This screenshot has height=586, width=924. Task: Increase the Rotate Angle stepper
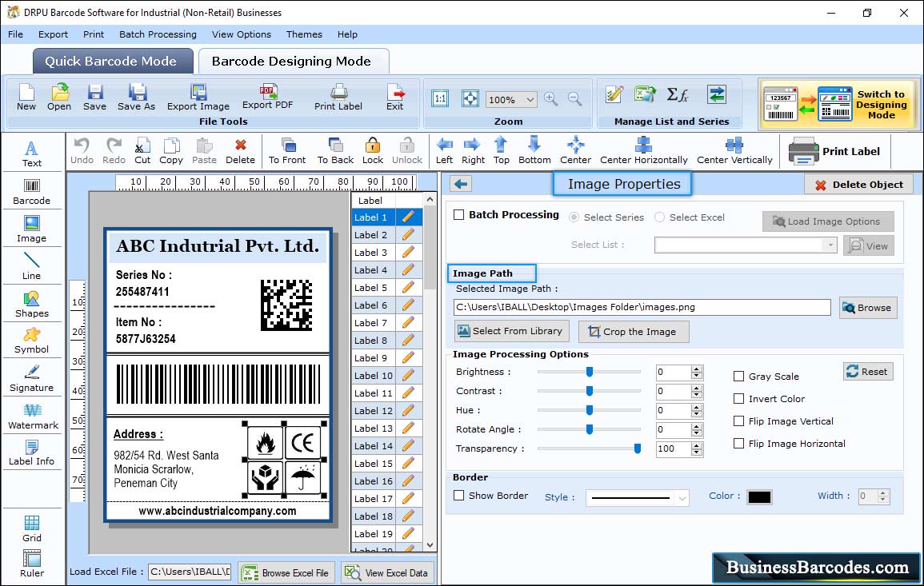(x=697, y=426)
